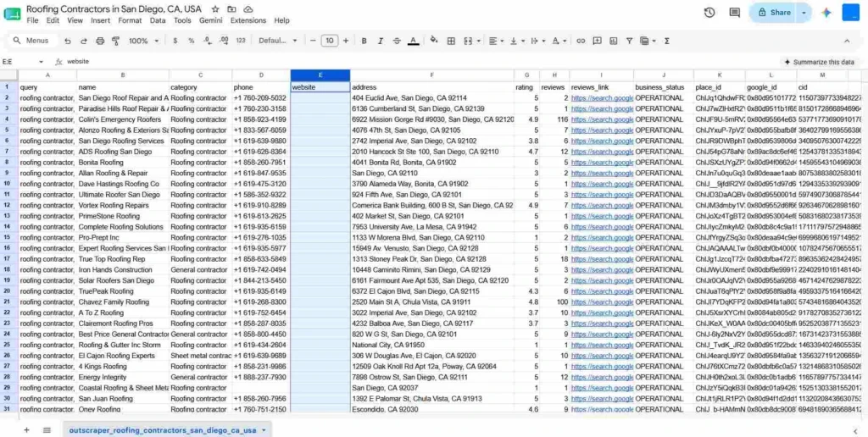Open reviews link for Bonita Roofing
Screen dimensions: 868x437
tap(602, 163)
